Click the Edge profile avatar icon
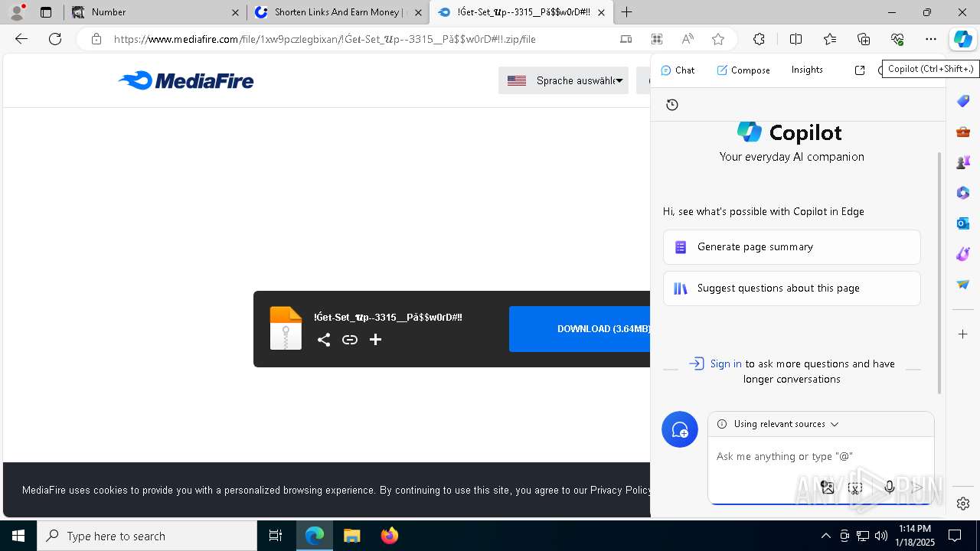The width and height of the screenshot is (980, 551). click(16, 12)
